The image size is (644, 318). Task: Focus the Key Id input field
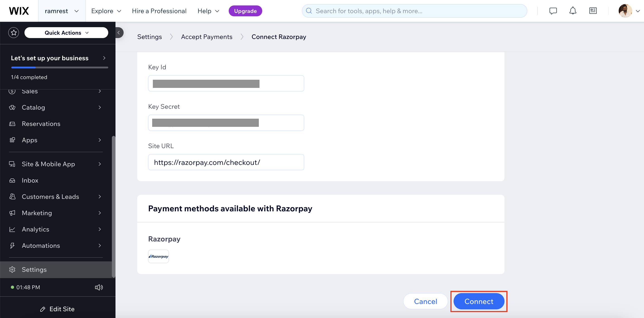coord(226,83)
